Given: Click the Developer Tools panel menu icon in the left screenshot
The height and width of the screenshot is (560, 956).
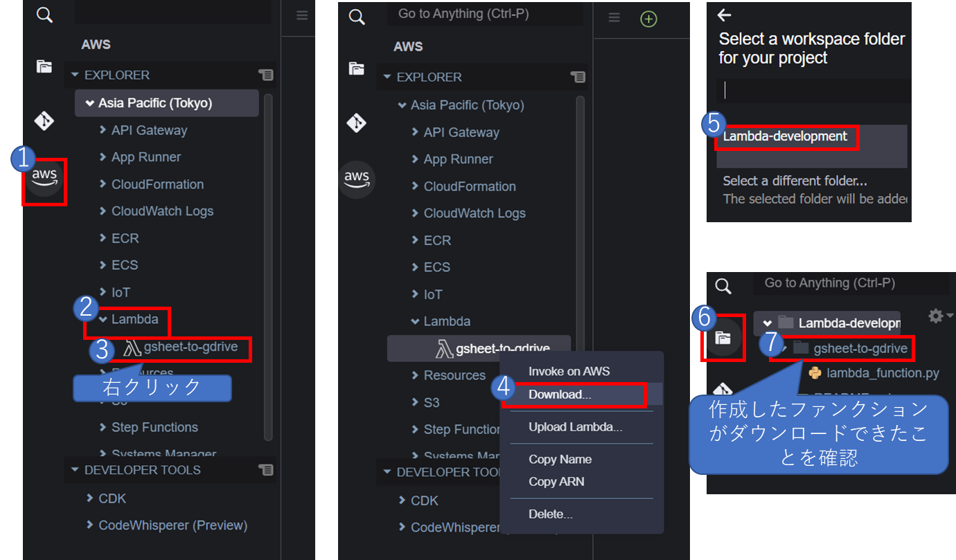Looking at the screenshot, I should [266, 470].
